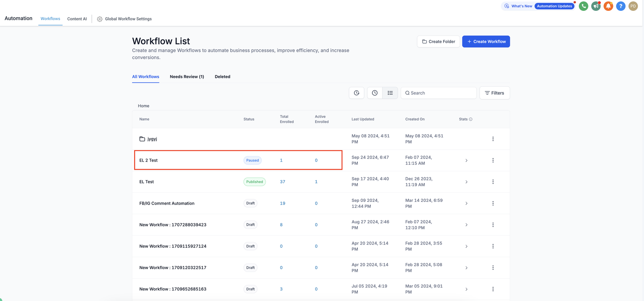
Task: Switch to the recent clock view button
Action: pyautogui.click(x=375, y=93)
